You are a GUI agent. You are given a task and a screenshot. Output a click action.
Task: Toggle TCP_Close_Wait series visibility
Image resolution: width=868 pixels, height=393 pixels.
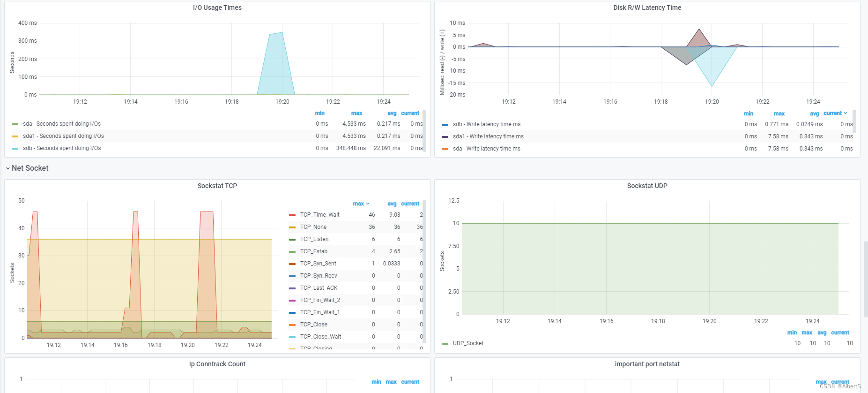[321, 337]
